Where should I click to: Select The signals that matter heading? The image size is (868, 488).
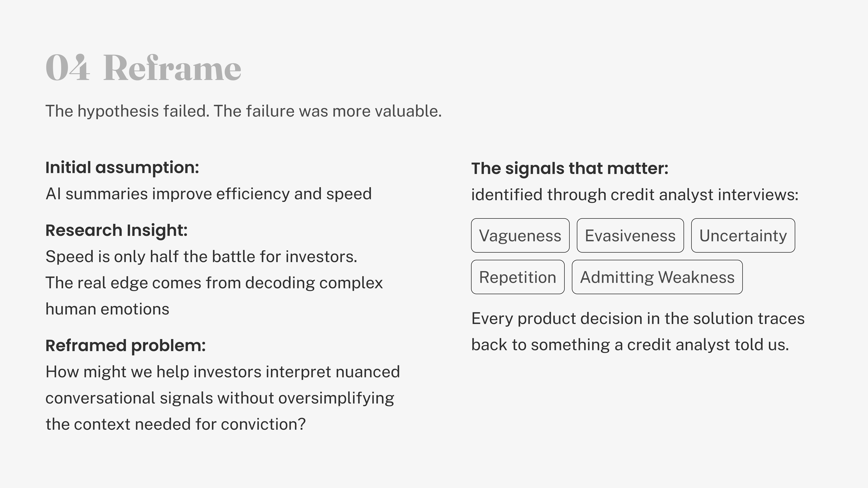tap(570, 168)
